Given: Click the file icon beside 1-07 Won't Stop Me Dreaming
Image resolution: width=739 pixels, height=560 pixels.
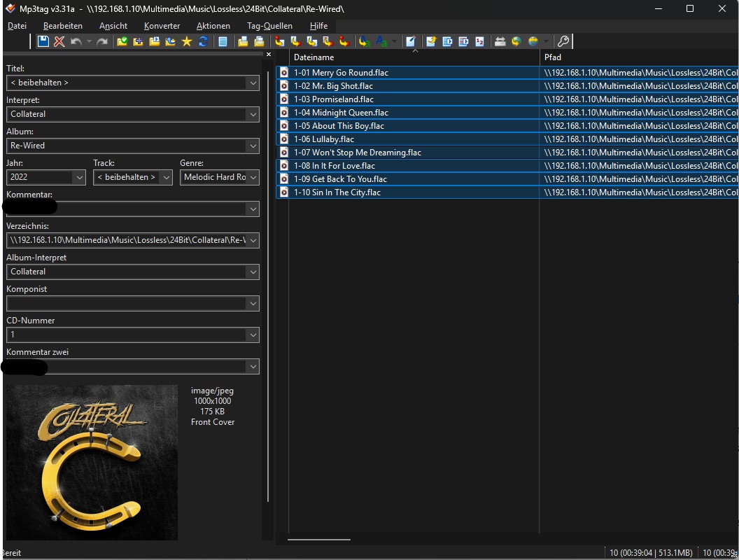Looking at the screenshot, I should click(x=283, y=153).
